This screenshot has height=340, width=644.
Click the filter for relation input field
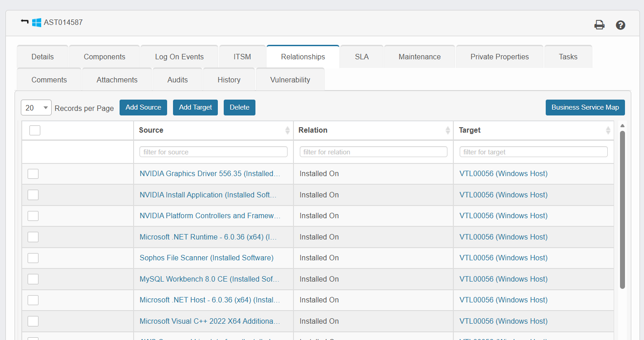coord(373,152)
